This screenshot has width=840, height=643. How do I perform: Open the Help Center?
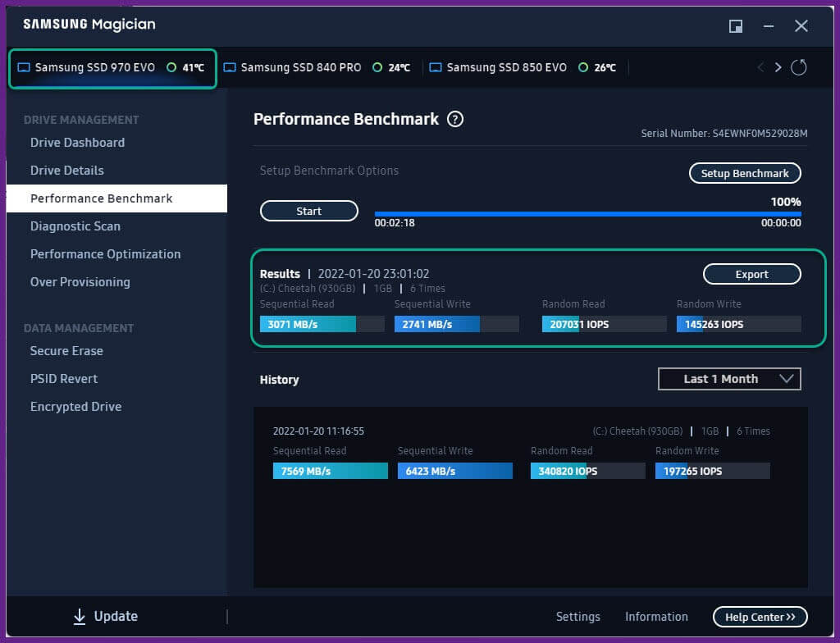pyautogui.click(x=760, y=617)
